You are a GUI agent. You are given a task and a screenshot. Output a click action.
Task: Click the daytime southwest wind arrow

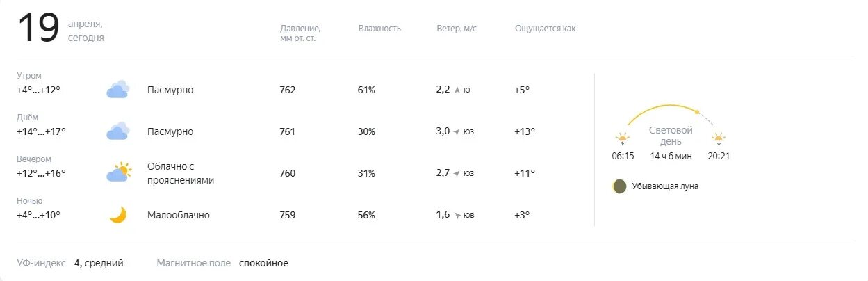(x=457, y=131)
